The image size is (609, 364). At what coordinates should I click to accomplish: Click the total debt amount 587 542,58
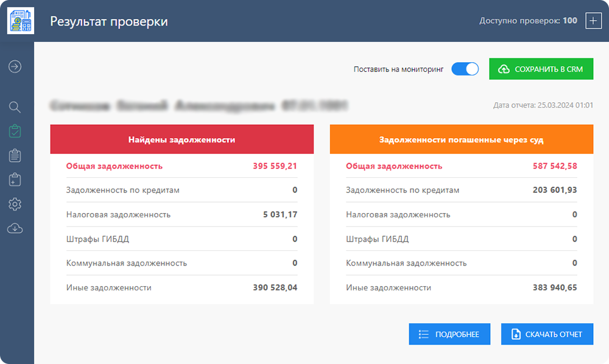point(554,166)
